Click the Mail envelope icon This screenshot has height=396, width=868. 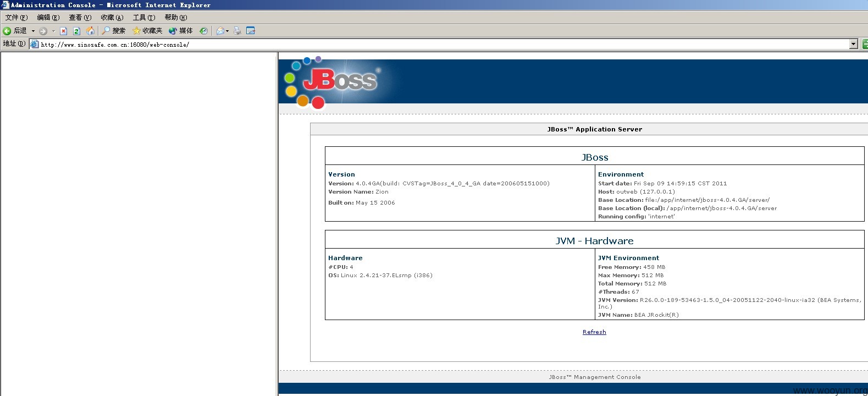(x=220, y=31)
